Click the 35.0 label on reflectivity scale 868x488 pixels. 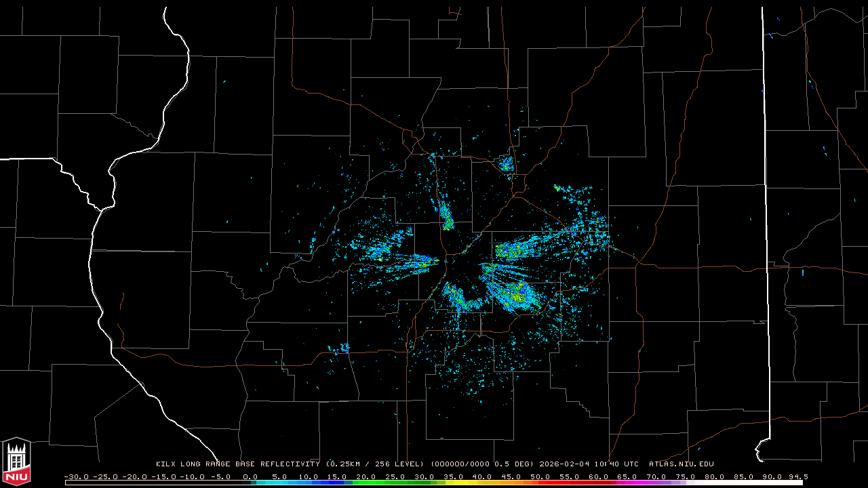pos(453,476)
